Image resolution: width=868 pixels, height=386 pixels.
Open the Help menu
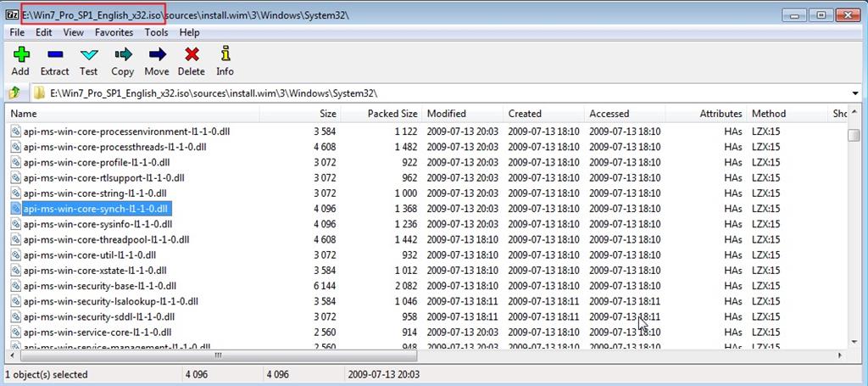click(189, 33)
